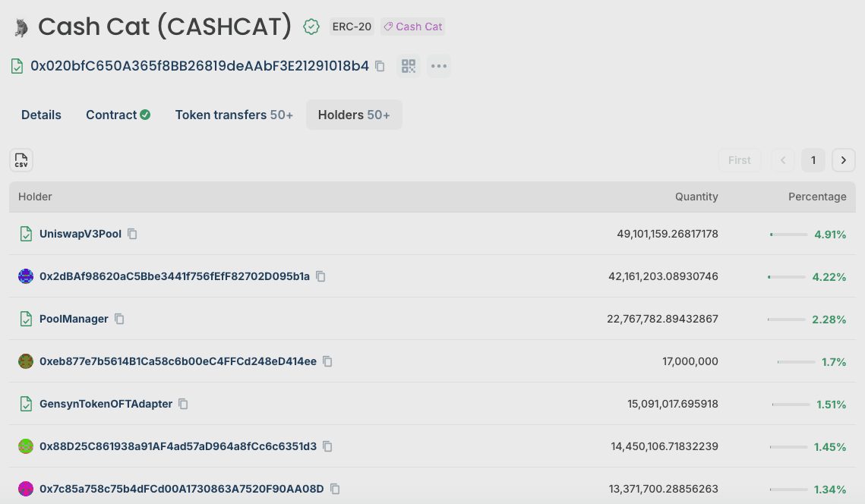865x504 pixels.
Task: Open the three-dots more options menu
Action: [x=438, y=66]
